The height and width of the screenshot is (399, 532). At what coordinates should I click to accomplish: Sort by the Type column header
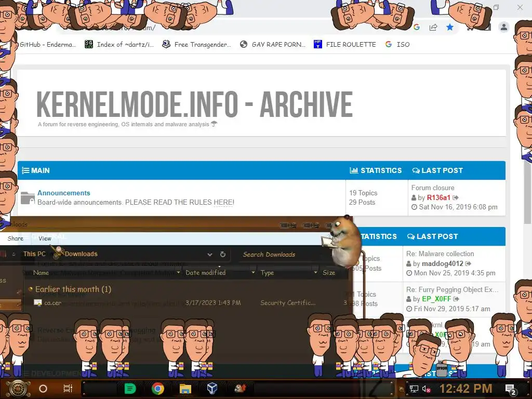267,273
